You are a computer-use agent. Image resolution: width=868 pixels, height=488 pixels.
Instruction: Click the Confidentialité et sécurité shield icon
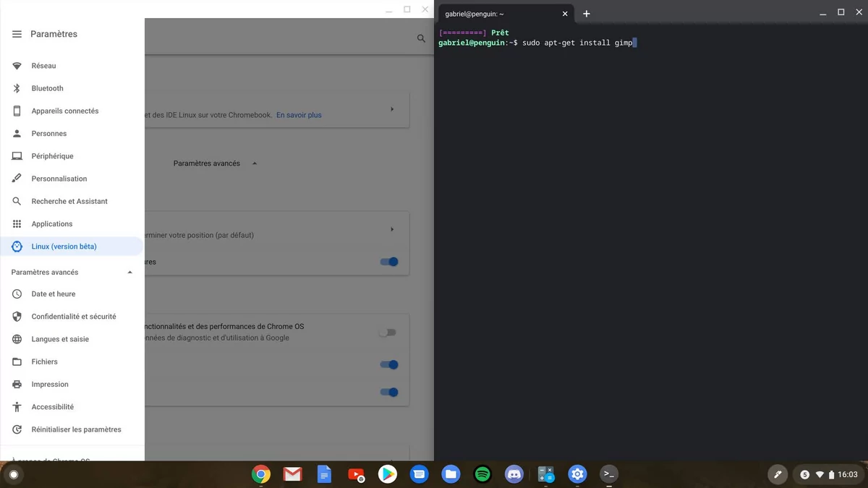(17, 317)
